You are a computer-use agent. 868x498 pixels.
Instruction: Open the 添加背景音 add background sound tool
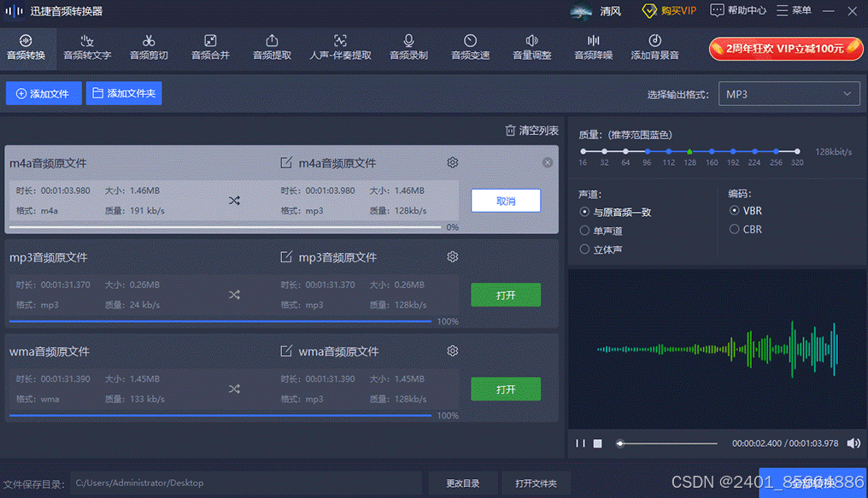point(654,48)
